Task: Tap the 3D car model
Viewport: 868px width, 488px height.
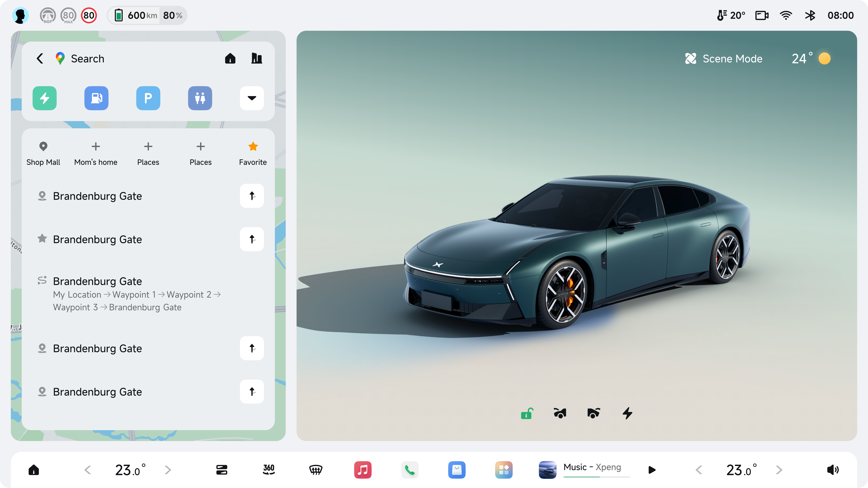Action: (577, 253)
